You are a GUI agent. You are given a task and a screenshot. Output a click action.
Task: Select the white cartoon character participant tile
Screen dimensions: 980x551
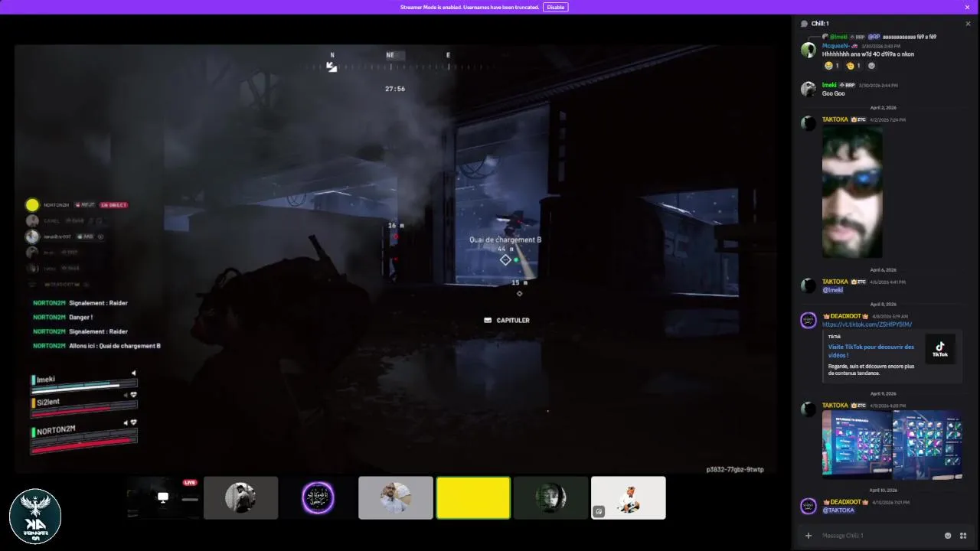pos(629,497)
